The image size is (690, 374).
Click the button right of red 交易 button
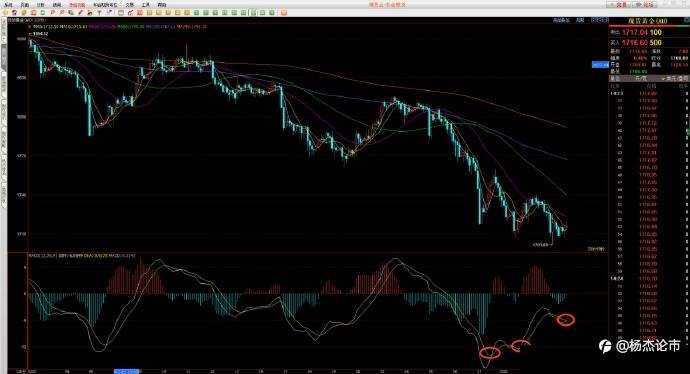644,4
